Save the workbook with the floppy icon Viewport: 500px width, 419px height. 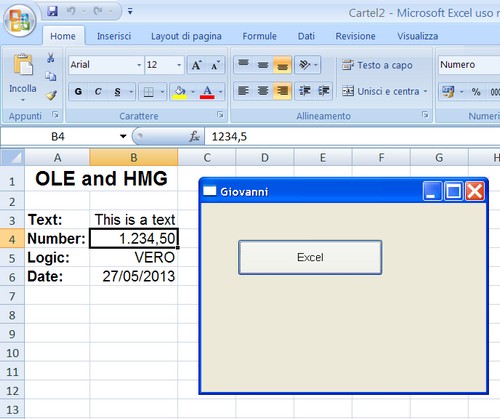click(52, 11)
